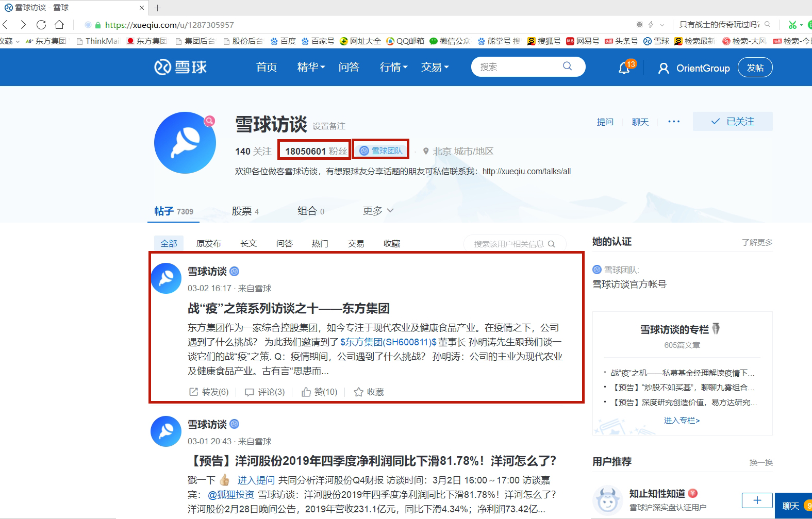The height and width of the screenshot is (519, 812).
Task: Open the notification bell with 13 alerts
Action: tap(624, 68)
